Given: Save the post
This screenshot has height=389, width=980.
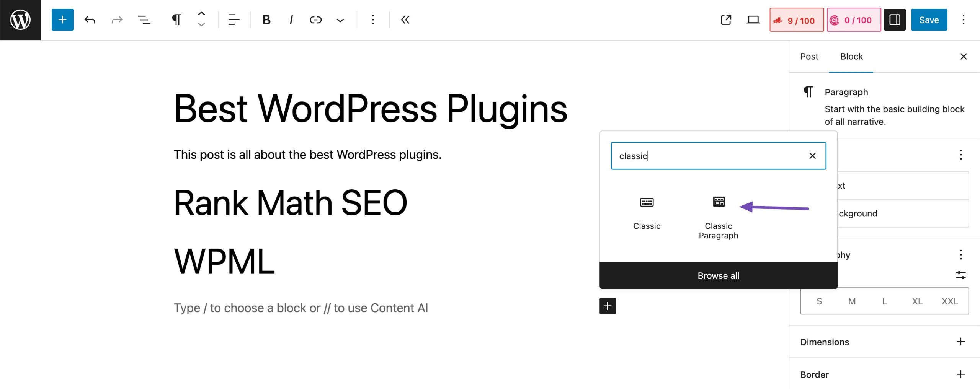Looking at the screenshot, I should point(929,20).
